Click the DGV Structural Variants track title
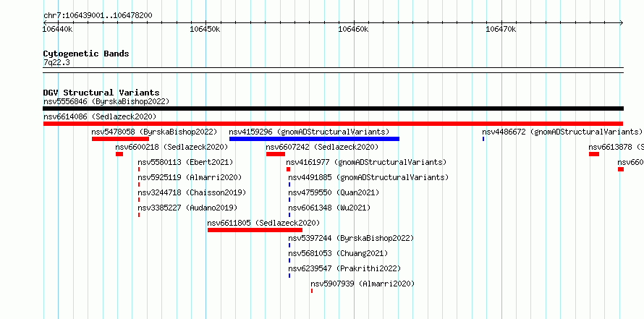644x319 pixels. click(x=101, y=93)
